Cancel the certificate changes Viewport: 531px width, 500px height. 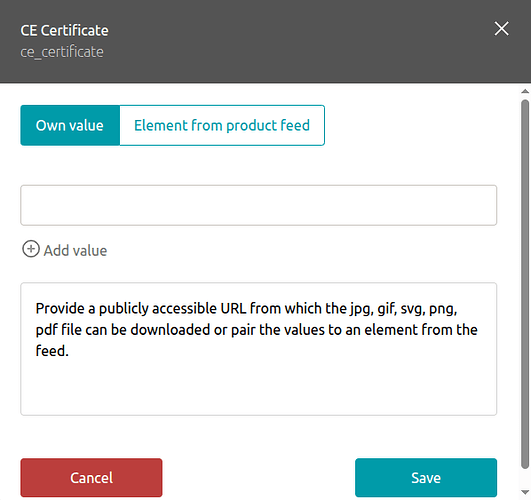tap(91, 478)
